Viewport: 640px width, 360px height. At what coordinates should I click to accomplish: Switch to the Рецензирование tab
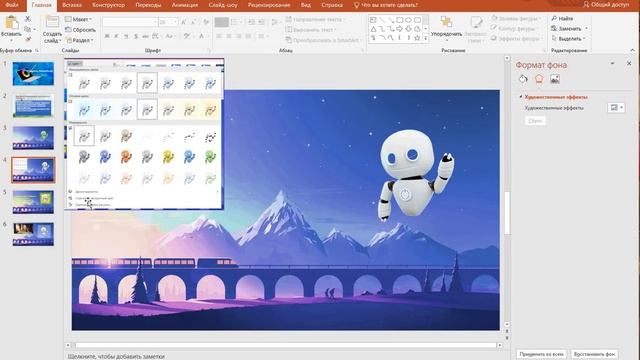click(x=269, y=5)
